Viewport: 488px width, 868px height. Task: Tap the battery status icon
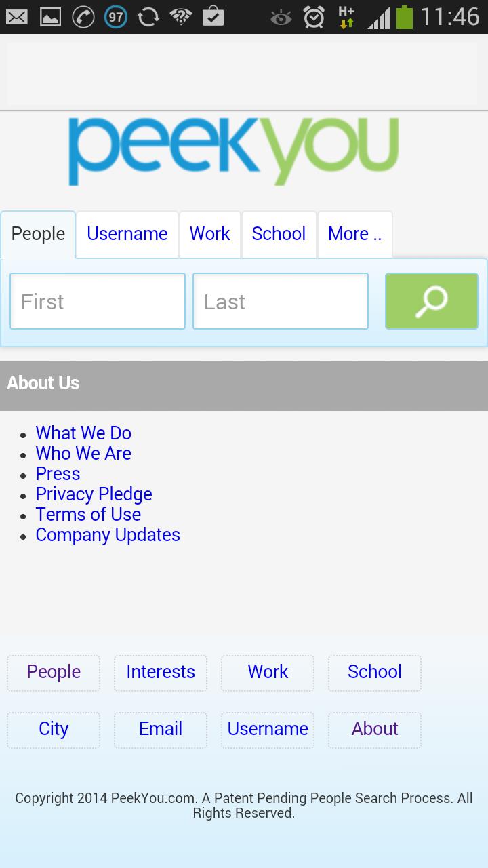(404, 17)
